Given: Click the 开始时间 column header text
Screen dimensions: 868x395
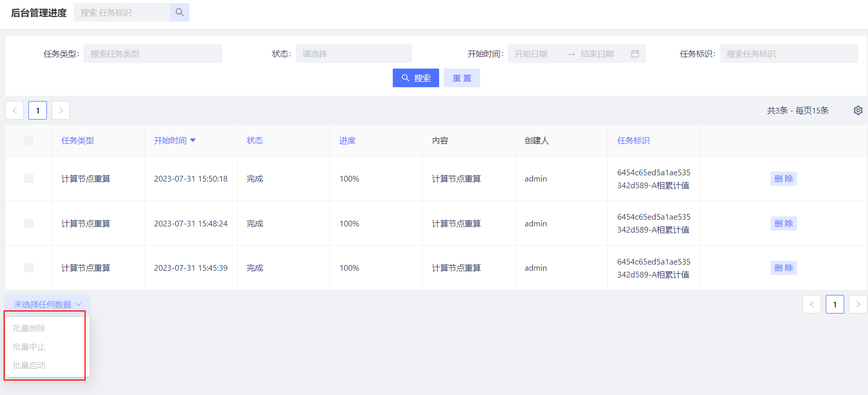Looking at the screenshot, I should (x=170, y=140).
